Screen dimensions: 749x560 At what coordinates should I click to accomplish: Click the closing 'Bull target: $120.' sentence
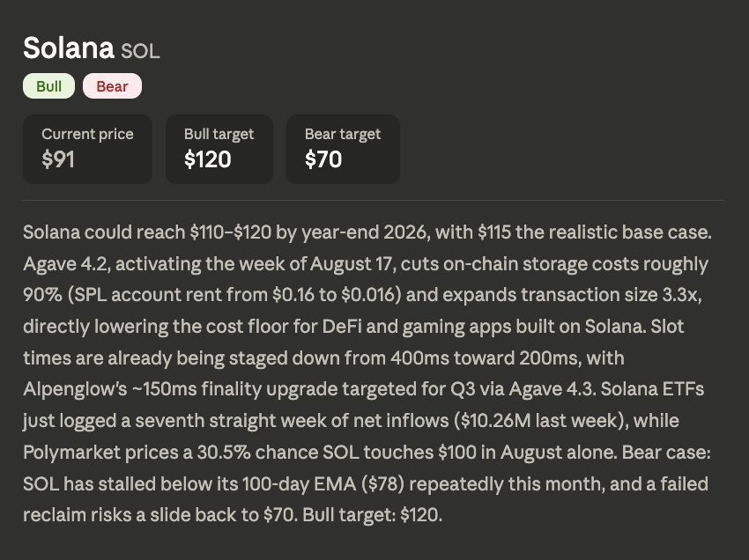click(373, 515)
